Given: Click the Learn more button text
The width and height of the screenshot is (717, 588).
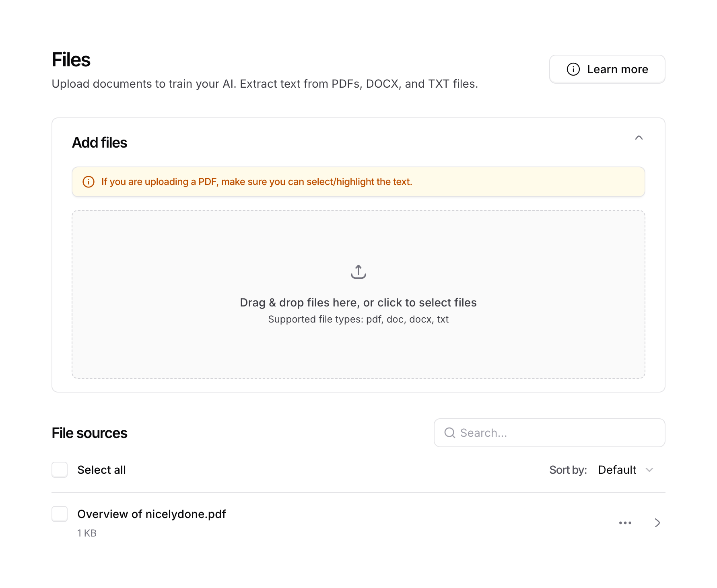Looking at the screenshot, I should (617, 69).
